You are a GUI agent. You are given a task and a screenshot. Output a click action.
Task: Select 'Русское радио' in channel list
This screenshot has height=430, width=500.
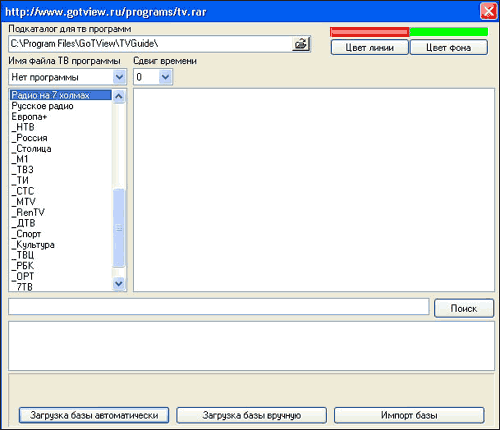pyautogui.click(x=61, y=106)
